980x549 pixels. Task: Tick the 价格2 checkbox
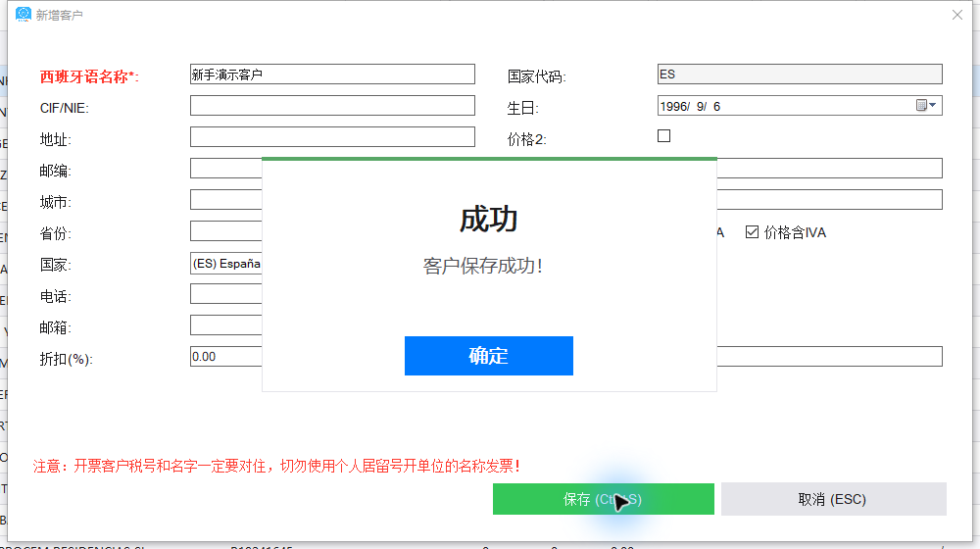663,135
